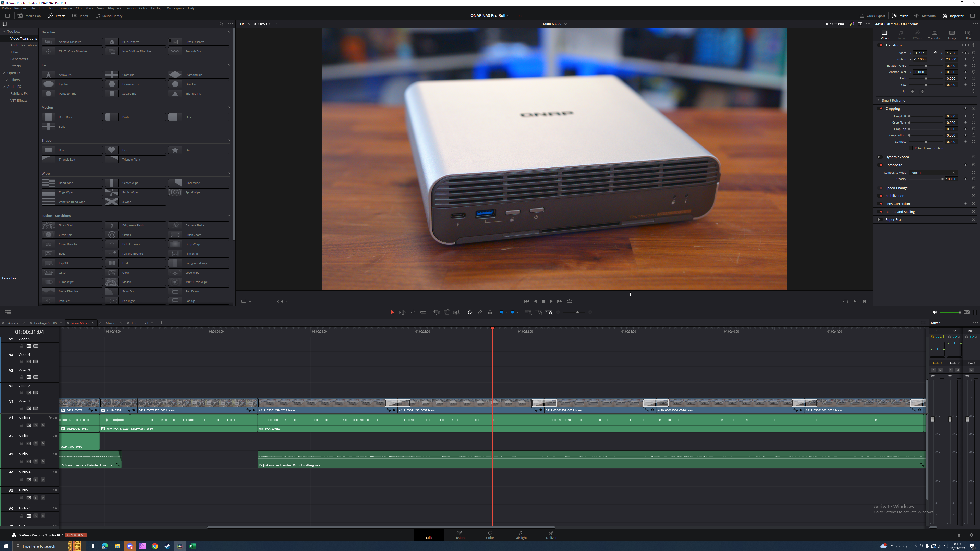Viewport: 980px width, 551px height.
Task: Open the viewer Fit zoom dropdown
Action: [245, 23]
